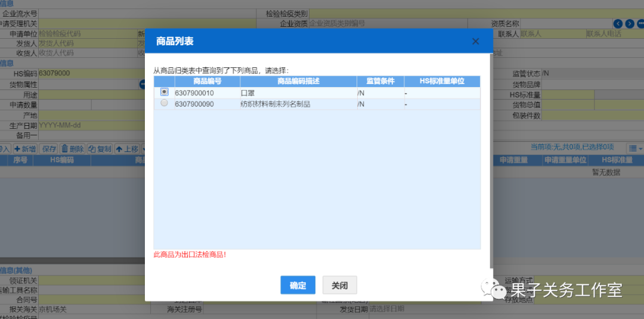The image size is (644, 319).
Task: Click 申请重量单位 column header in background
Action: click(x=565, y=160)
